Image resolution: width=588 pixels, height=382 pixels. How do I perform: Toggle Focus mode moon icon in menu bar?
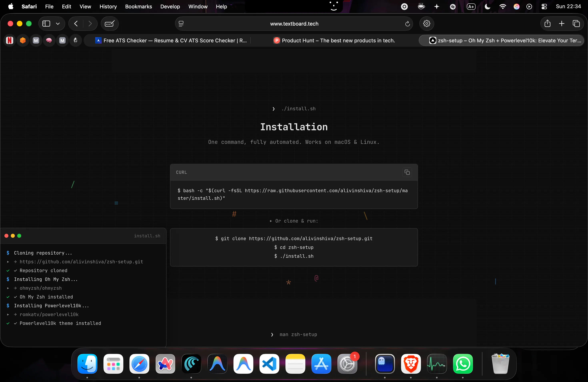click(x=487, y=7)
